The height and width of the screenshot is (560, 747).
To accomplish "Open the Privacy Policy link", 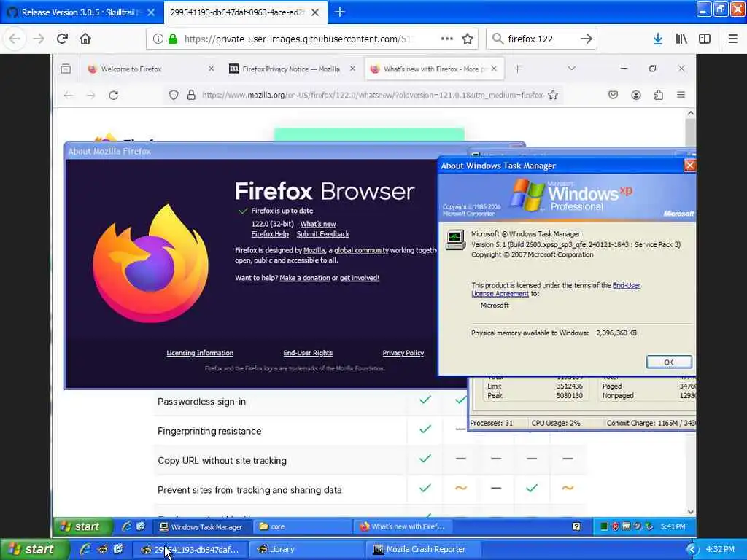I will pyautogui.click(x=403, y=353).
